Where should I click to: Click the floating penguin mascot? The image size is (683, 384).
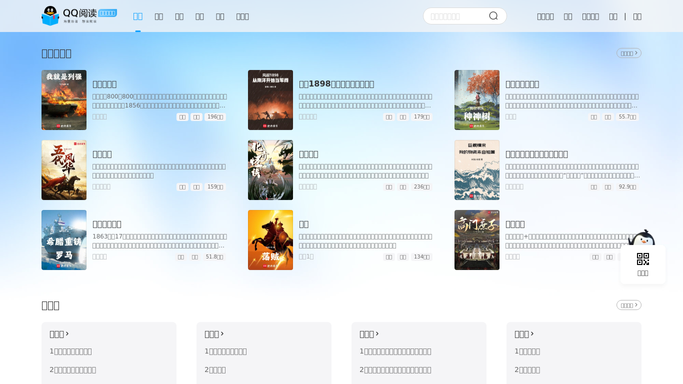642,238
